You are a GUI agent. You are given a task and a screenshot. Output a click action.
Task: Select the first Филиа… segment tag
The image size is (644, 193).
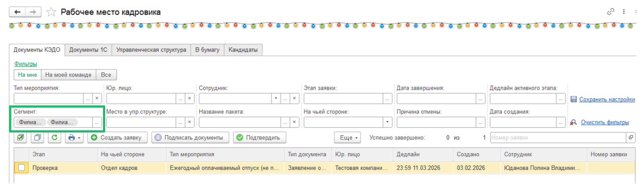[x=31, y=122]
